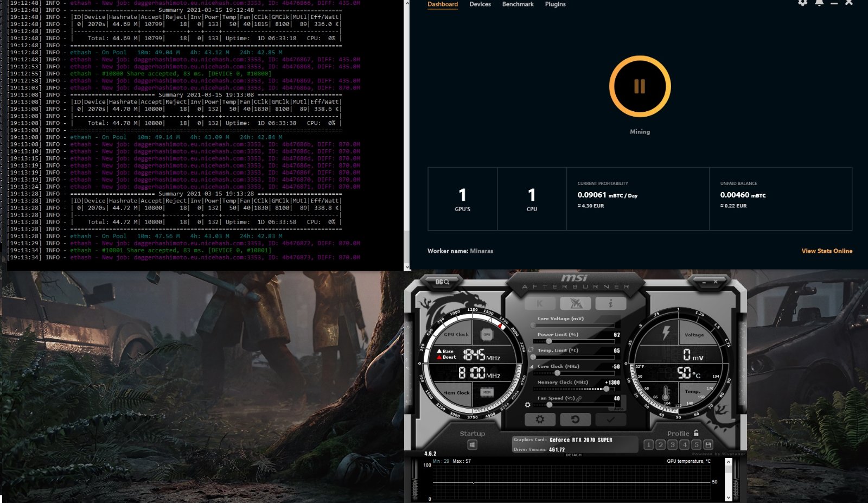868x503 pixels.
Task: Click Power Limit value 62
Action: point(617,335)
